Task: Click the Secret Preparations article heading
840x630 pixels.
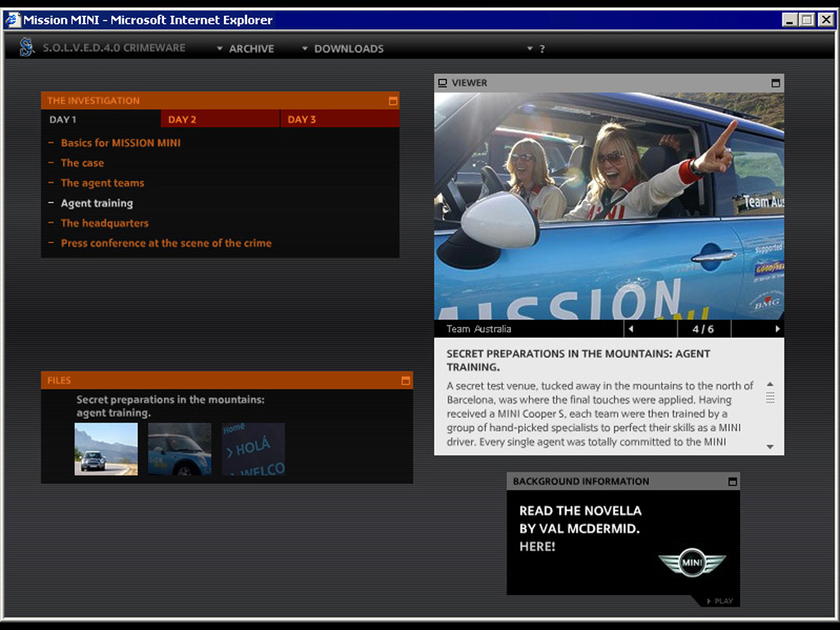Action: tap(578, 361)
